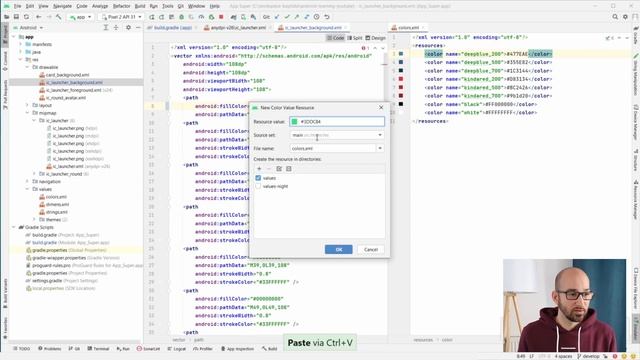This screenshot has height=360, width=640.
Task: Click the green color swatch in Resource value
Action: tap(294, 122)
